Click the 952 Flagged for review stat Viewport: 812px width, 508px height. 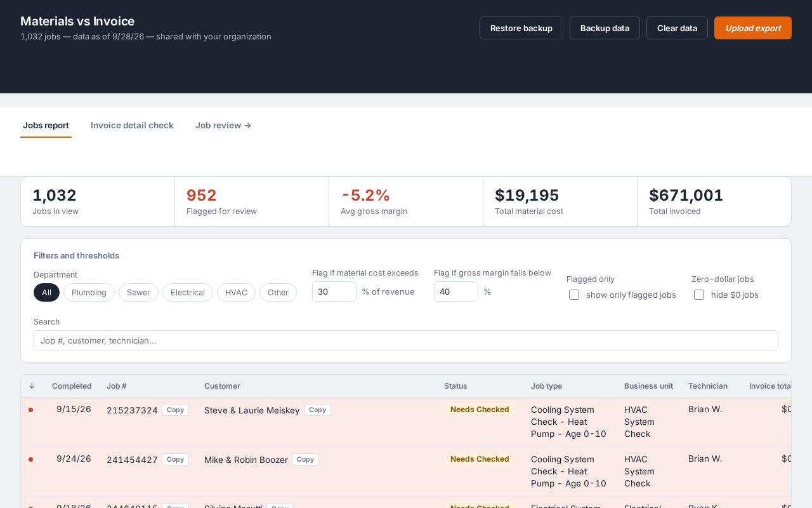click(252, 201)
